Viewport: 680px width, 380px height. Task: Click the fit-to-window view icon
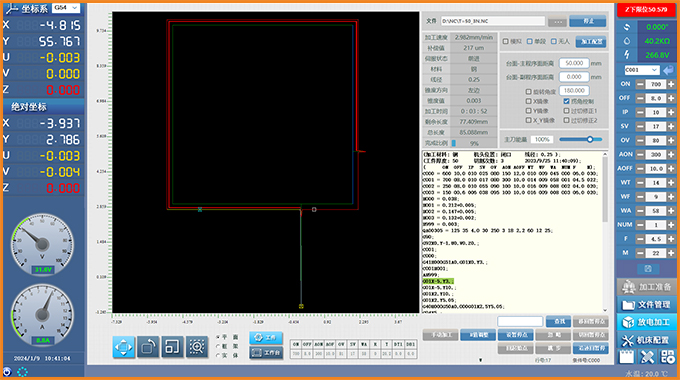pyautogui.click(x=173, y=347)
